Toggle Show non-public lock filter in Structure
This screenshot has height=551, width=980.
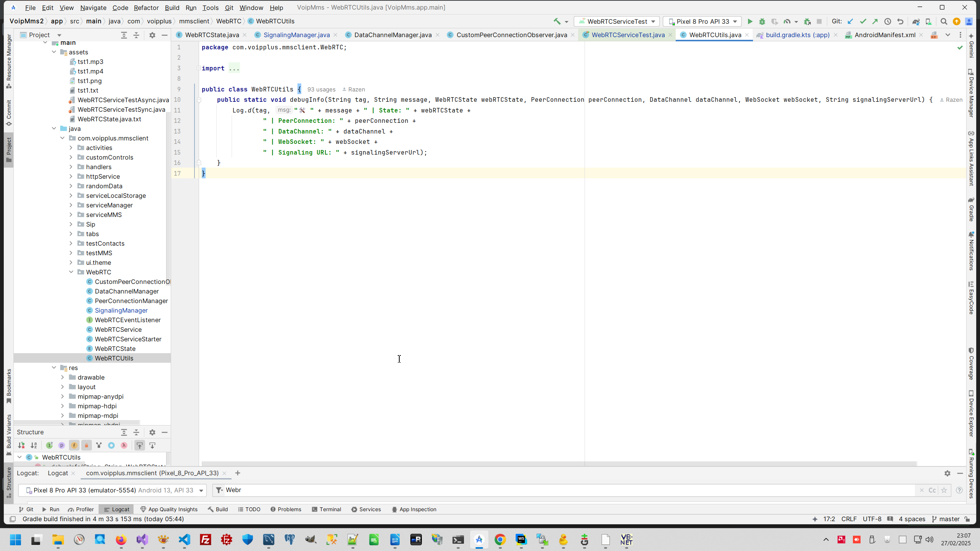coord(87,445)
